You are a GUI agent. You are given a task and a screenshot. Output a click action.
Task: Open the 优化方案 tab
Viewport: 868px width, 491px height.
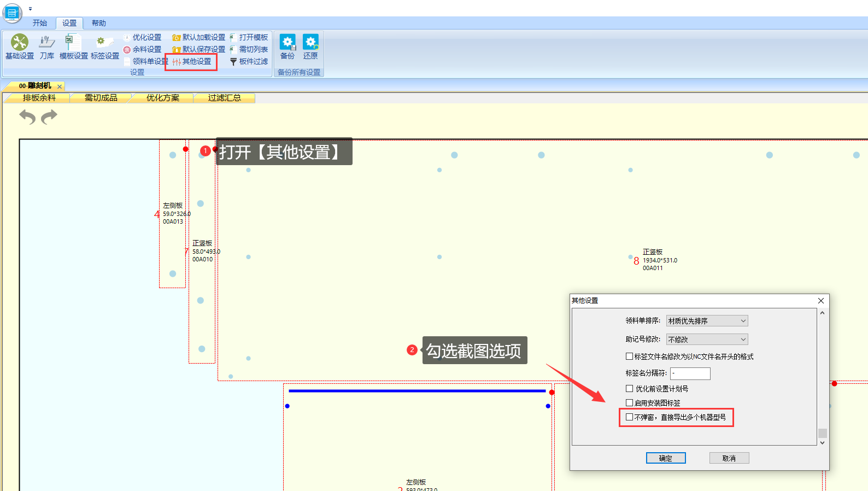(x=163, y=98)
